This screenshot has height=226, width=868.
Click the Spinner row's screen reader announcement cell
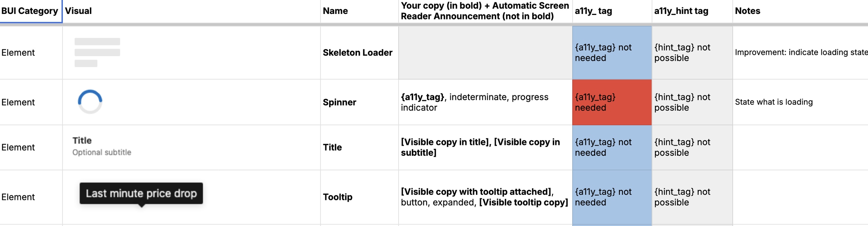pos(485,102)
